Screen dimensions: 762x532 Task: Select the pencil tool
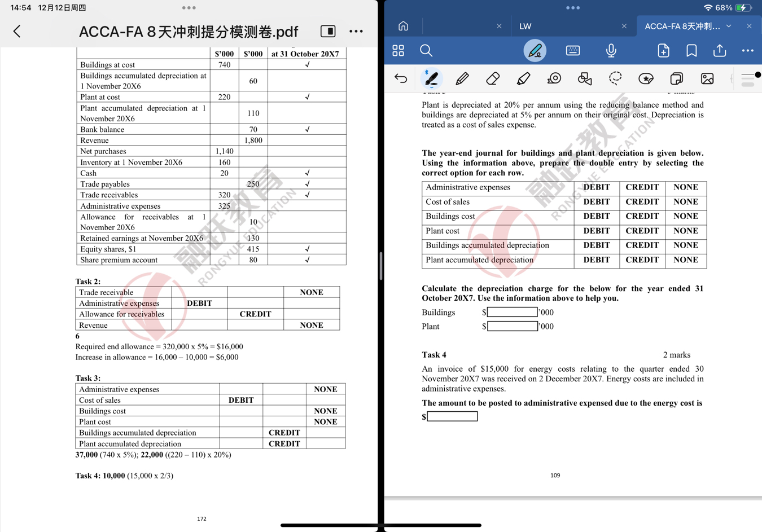(x=462, y=78)
